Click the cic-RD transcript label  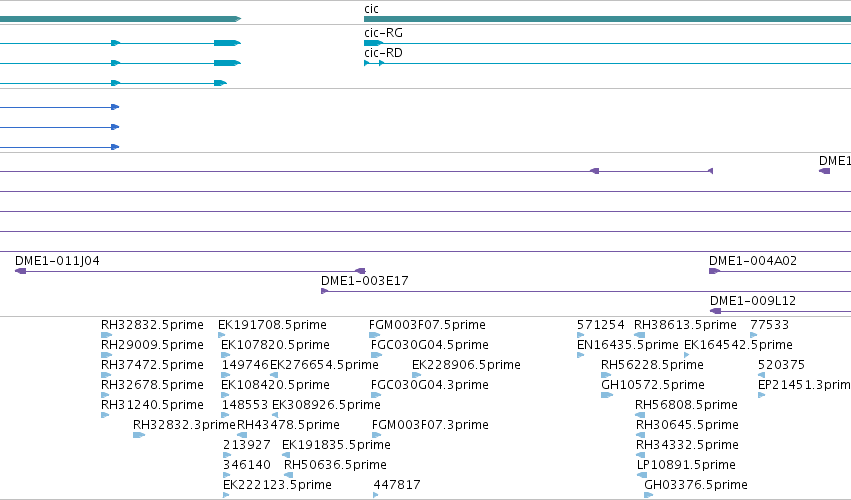tap(383, 53)
